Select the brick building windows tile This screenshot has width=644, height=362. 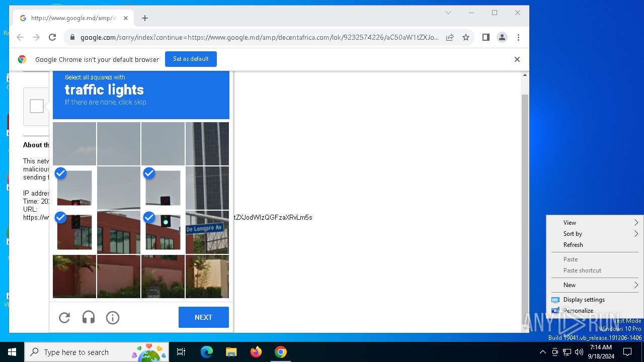119,232
